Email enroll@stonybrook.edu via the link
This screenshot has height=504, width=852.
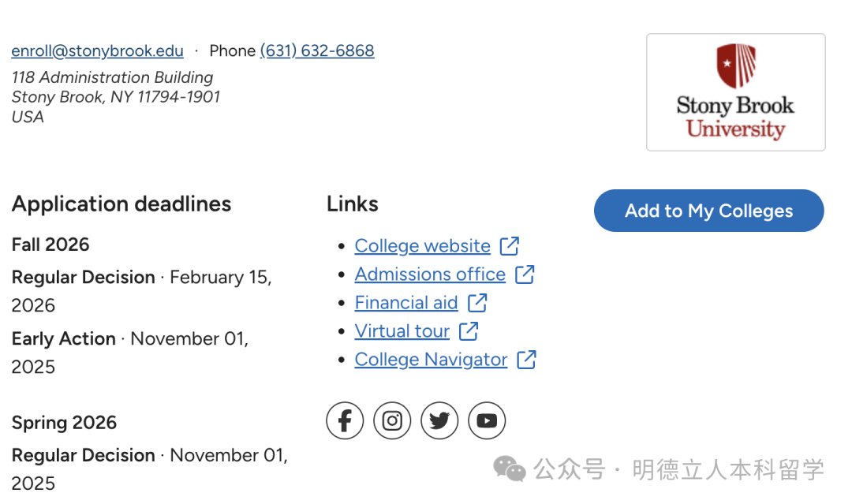point(97,51)
